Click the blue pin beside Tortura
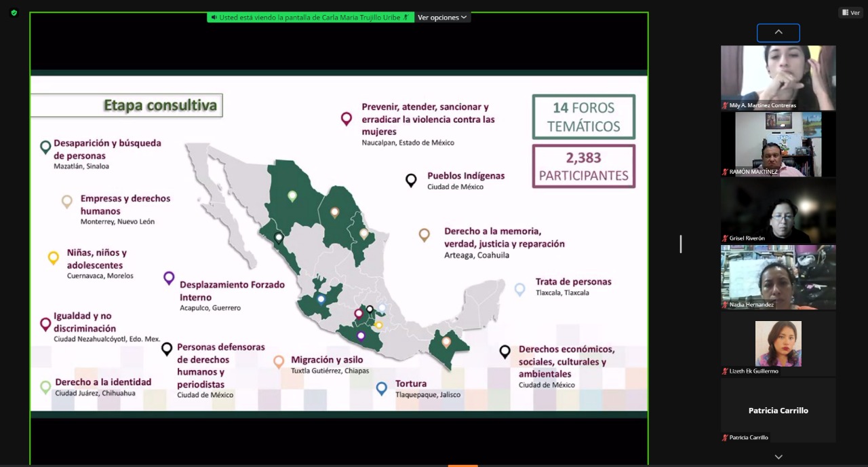 382,388
